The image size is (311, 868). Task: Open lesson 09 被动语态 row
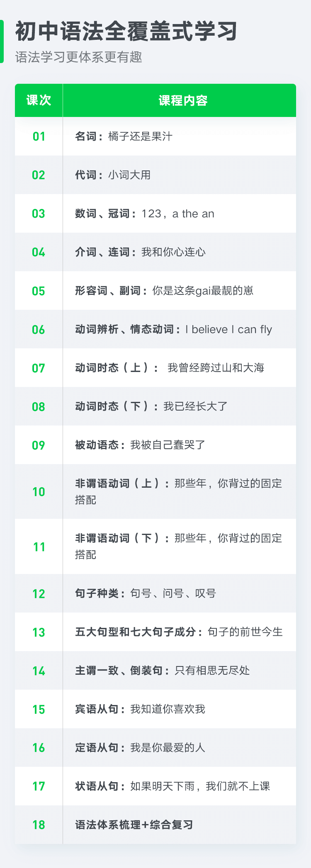click(x=155, y=445)
